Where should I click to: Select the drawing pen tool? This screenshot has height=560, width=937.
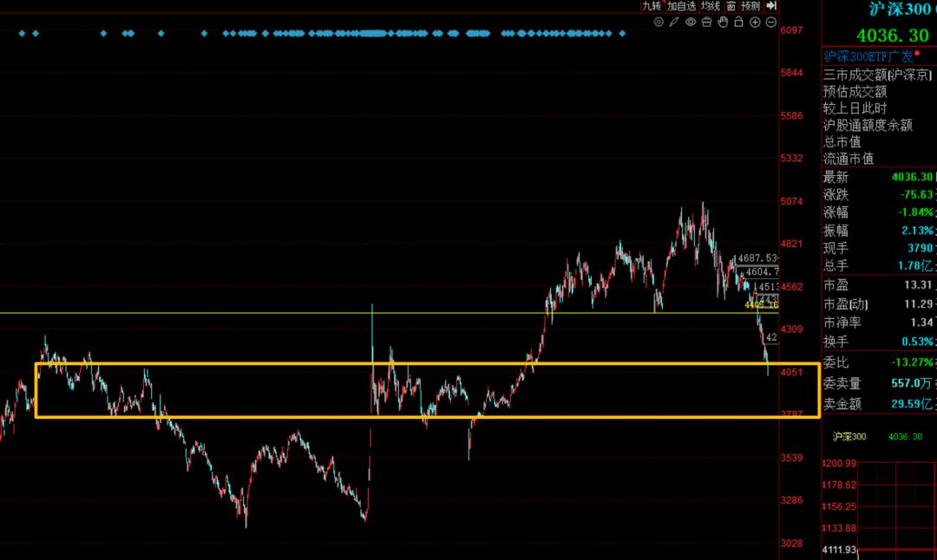tap(674, 22)
